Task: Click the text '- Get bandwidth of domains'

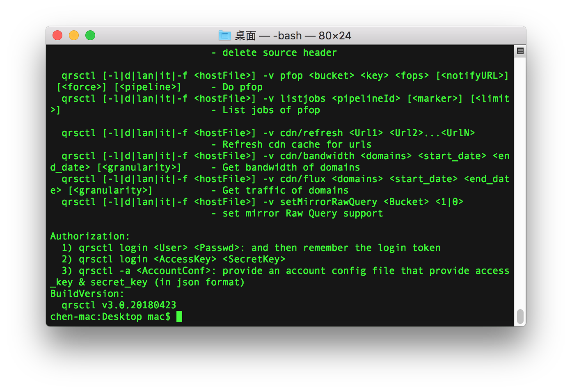Action: point(286,167)
